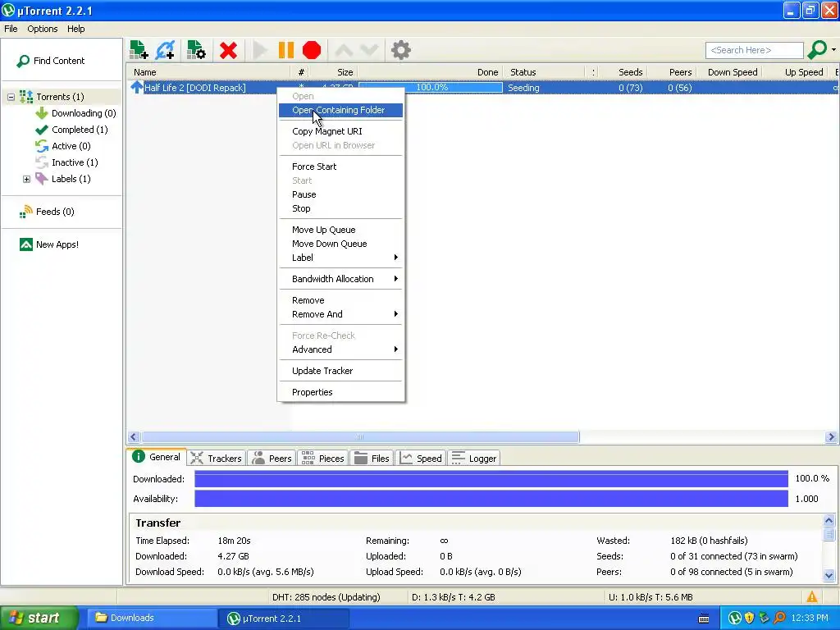Choose Properties in context menu
840x630 pixels.
click(x=340, y=392)
